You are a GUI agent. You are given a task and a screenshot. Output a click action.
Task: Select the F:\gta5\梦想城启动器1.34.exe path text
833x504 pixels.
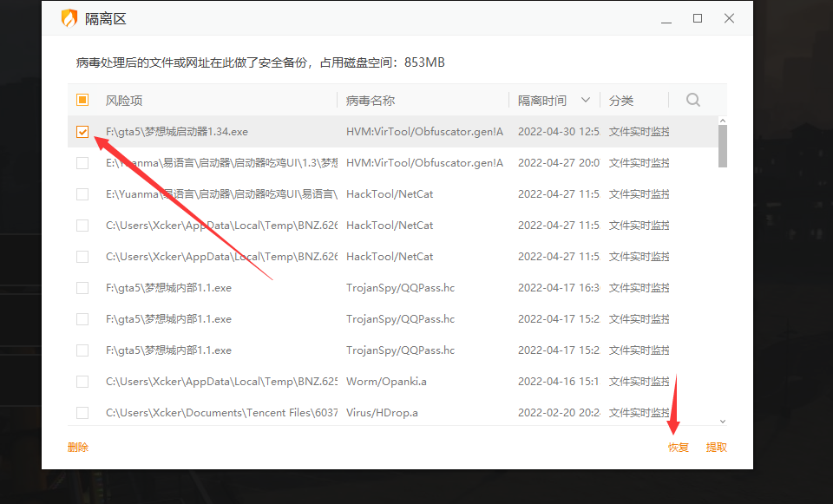[177, 132]
